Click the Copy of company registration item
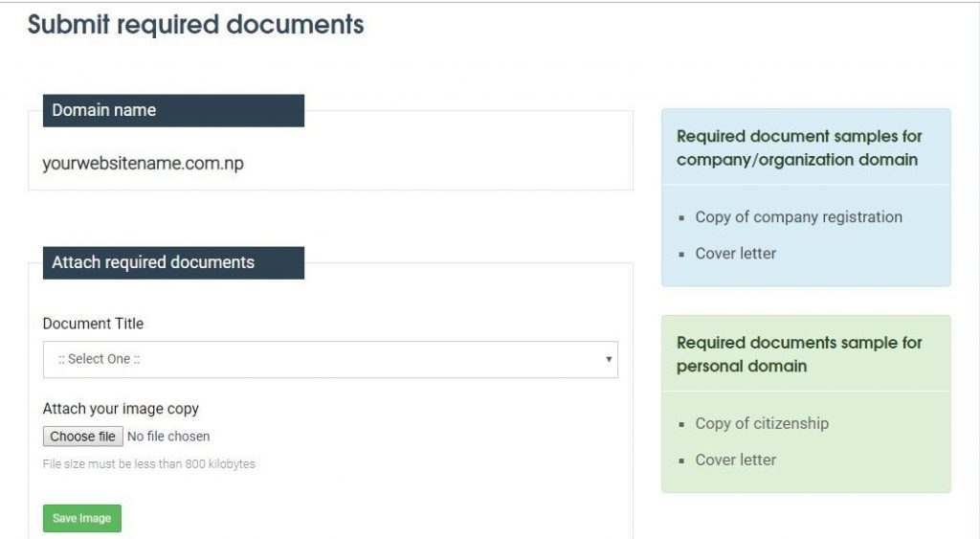Image resolution: width=980 pixels, height=539 pixels. click(x=798, y=217)
